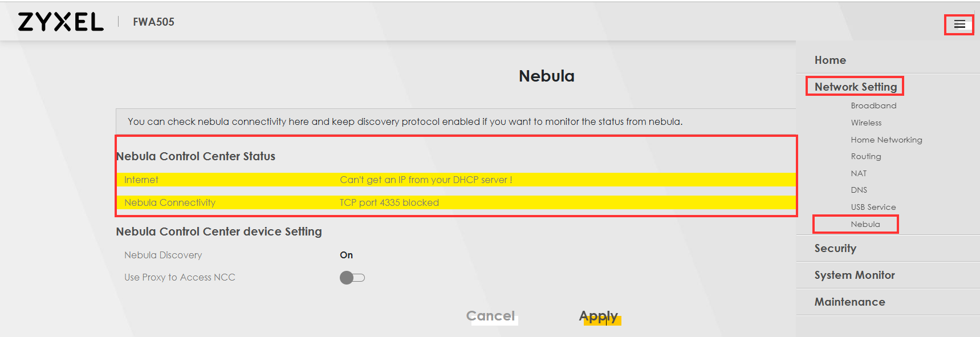Screen dimensions: 980x337
Task: Go to Home in the side menu
Action: tap(830, 60)
